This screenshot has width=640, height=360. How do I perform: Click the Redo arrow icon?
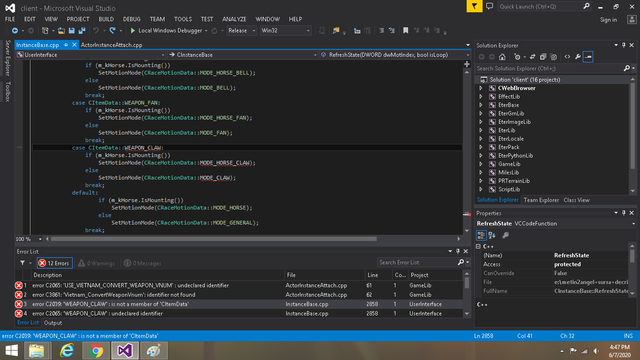point(112,31)
